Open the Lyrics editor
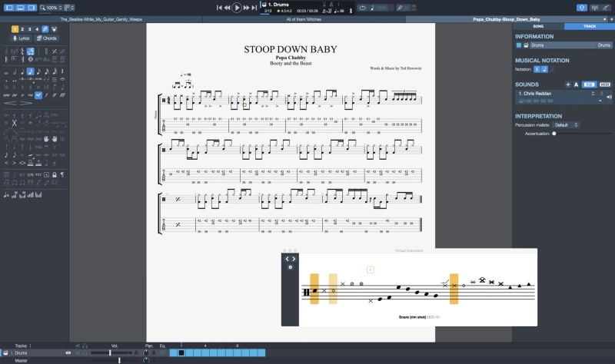Screen dimensions: 615x364 click(22, 38)
